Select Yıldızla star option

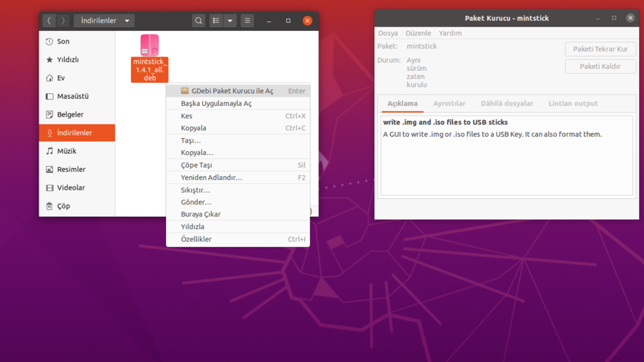coord(238,227)
